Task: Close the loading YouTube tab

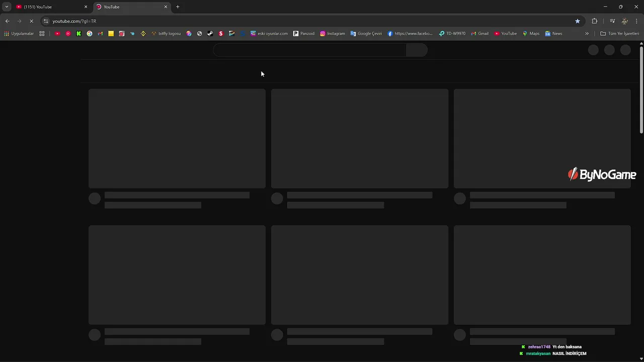Action: coord(166,7)
